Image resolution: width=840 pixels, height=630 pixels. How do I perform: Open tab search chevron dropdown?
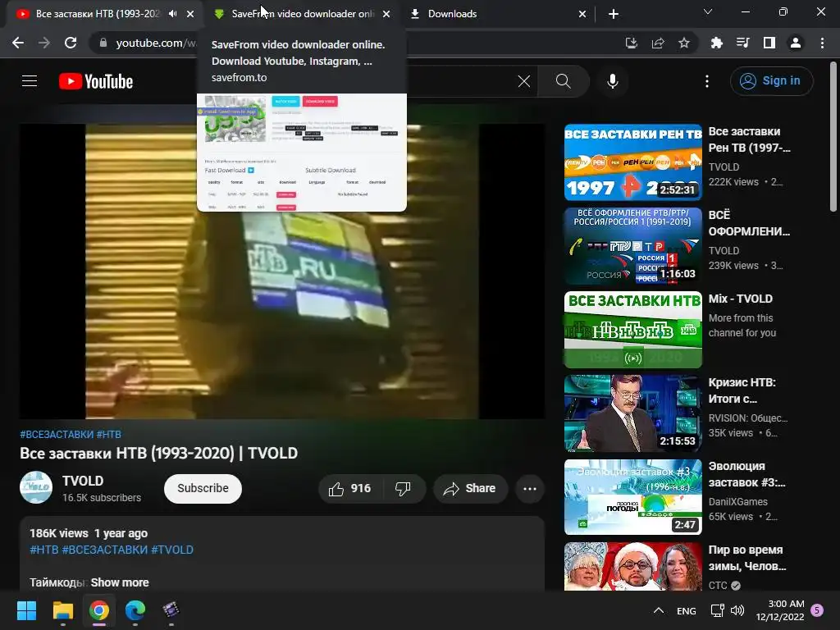tap(707, 11)
